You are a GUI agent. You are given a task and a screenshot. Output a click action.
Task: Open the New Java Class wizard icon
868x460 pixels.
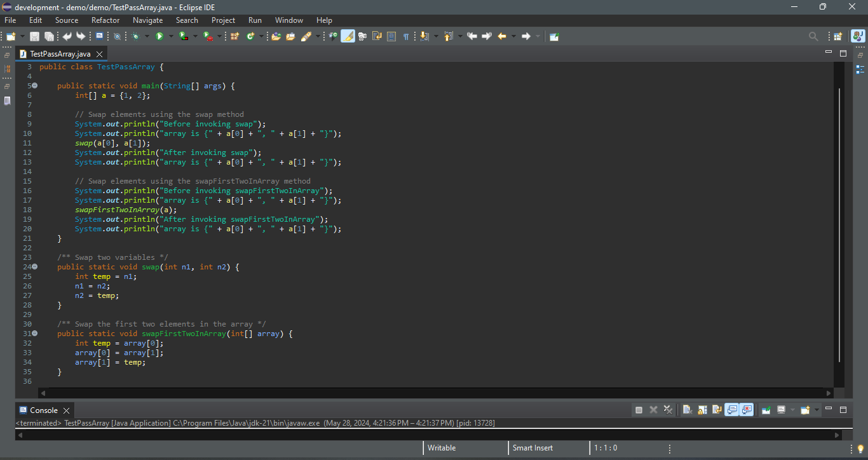coord(250,36)
